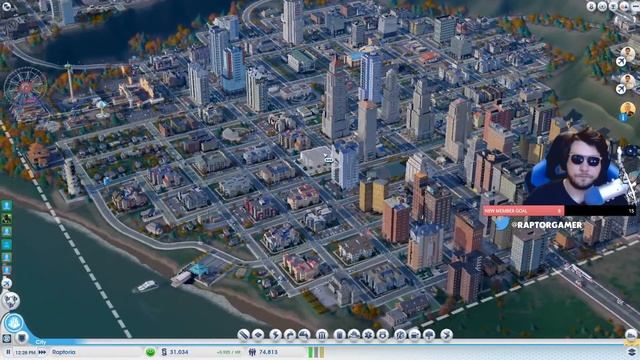Open the options menu at bottom-left corner
This screenshot has height=360, width=640.
[7, 338]
